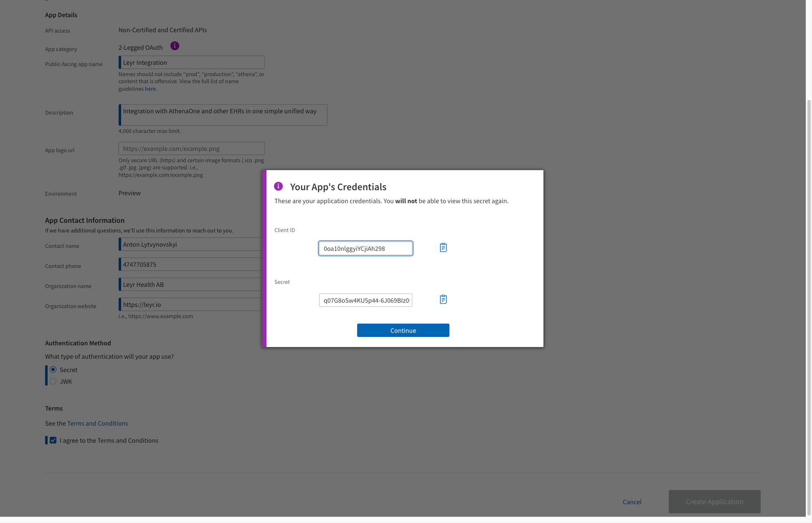Copy Secret using clipboard icon
This screenshot has height=523, width=812.
click(443, 300)
